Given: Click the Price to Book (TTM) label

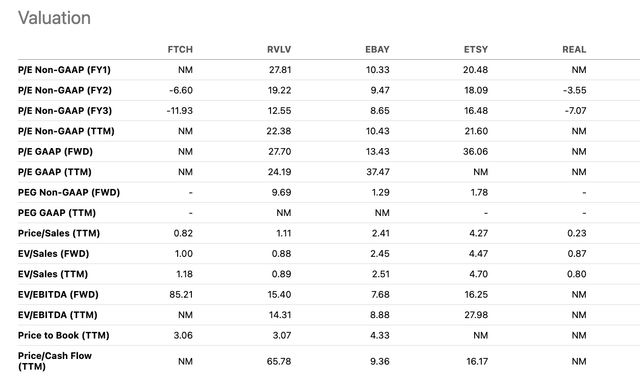Looking at the screenshot, I should [x=64, y=335].
